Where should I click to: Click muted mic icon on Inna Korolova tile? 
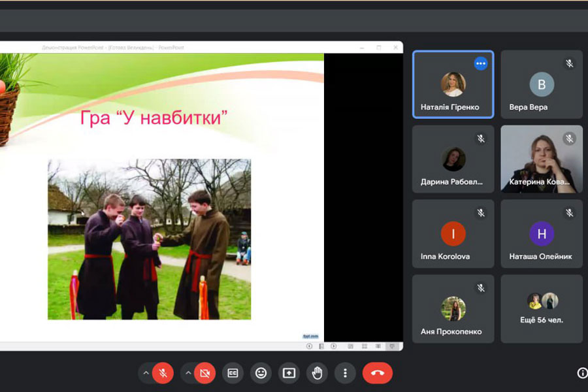click(x=481, y=213)
